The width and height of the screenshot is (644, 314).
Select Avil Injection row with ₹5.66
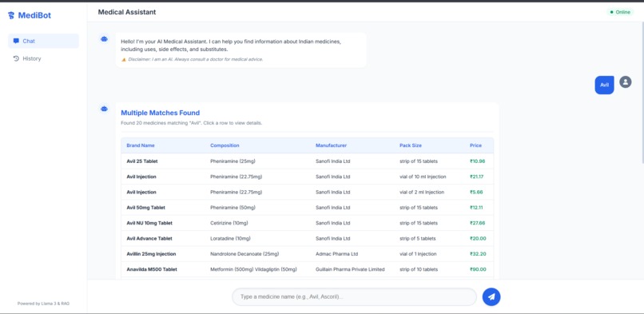pyautogui.click(x=307, y=192)
